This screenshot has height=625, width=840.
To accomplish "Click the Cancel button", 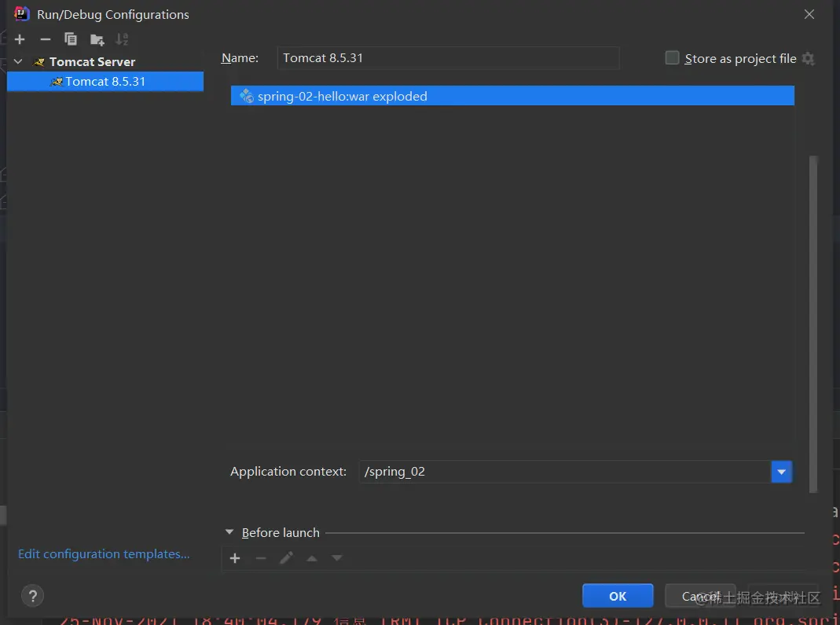I will click(701, 596).
